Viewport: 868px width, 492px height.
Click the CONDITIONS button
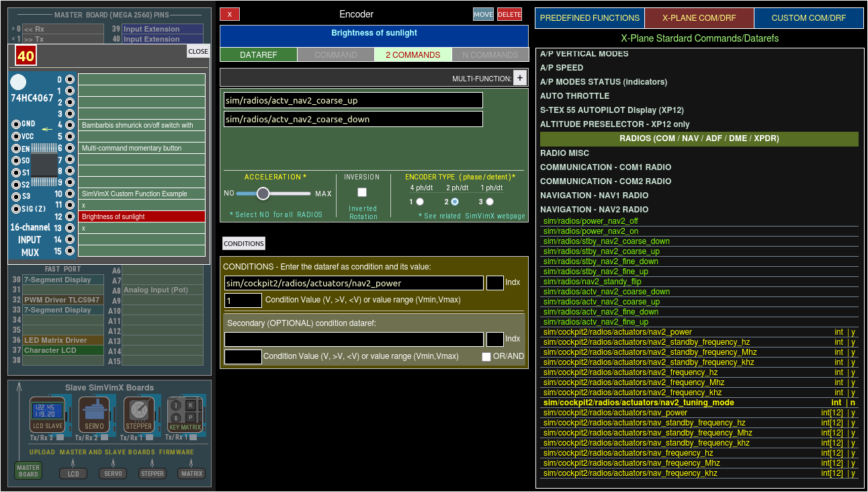click(x=244, y=243)
